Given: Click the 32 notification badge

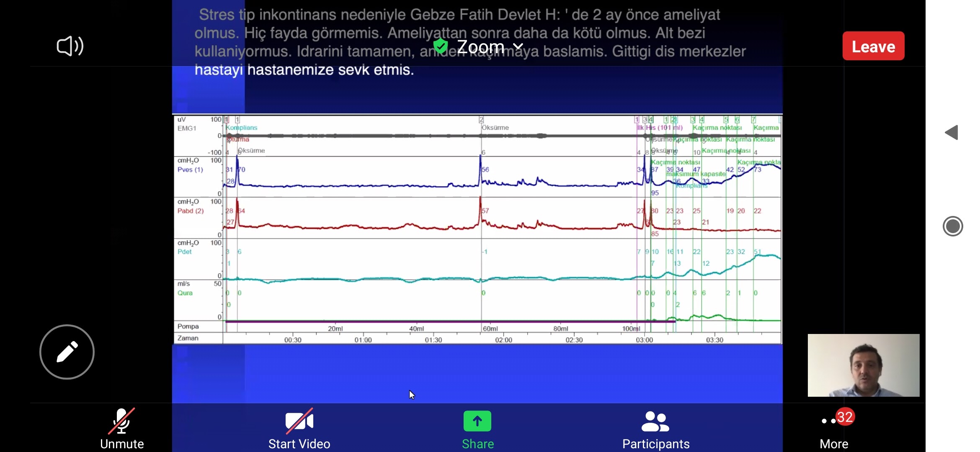Looking at the screenshot, I should point(845,417).
